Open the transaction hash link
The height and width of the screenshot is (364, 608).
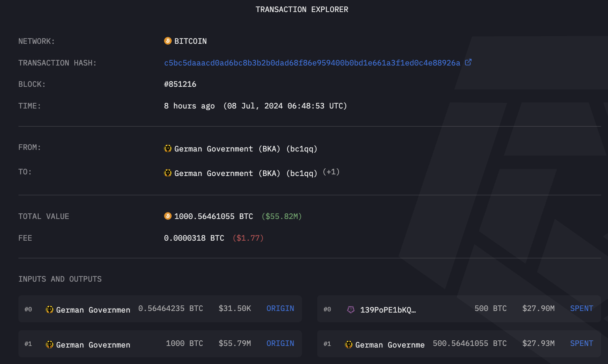[312, 63]
